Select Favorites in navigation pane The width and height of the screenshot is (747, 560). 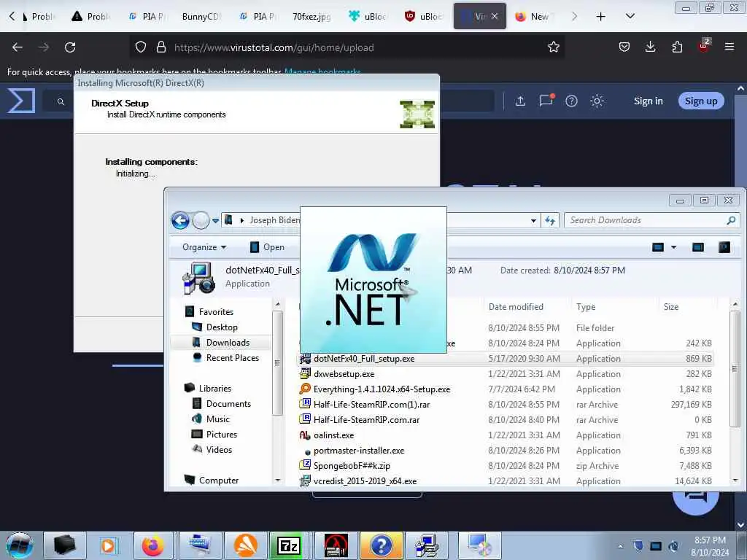click(216, 312)
